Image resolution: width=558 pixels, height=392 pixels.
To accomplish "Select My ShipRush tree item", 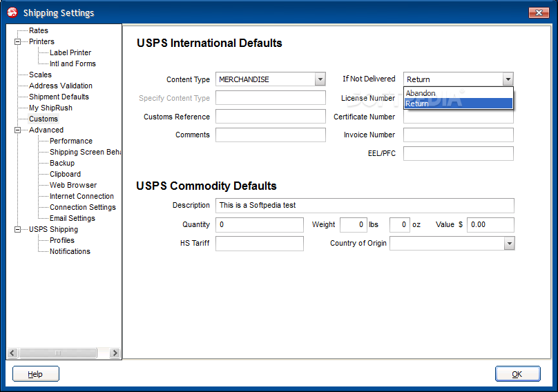I will pos(50,108).
